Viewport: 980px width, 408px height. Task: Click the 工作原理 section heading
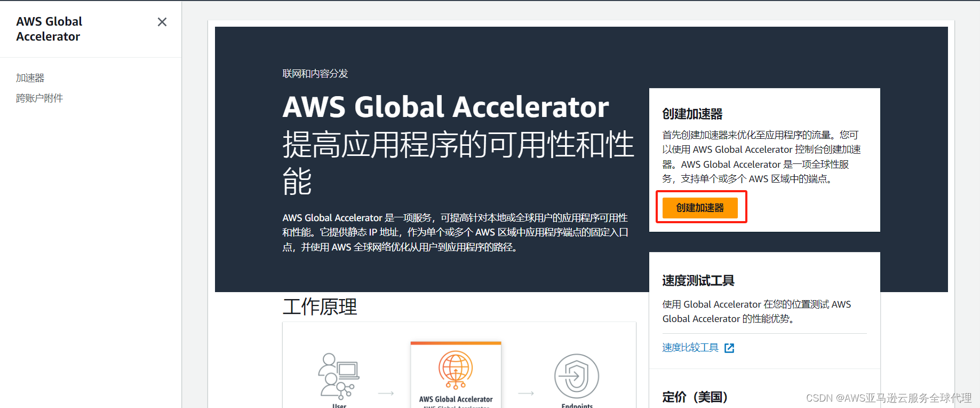click(x=320, y=307)
